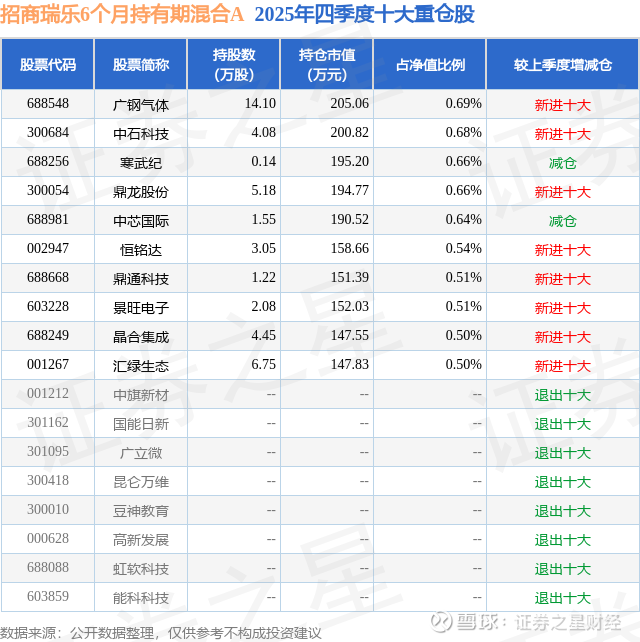Screen dimensions: 640x642
Task: Select stock code 002947
Action: coord(48,248)
